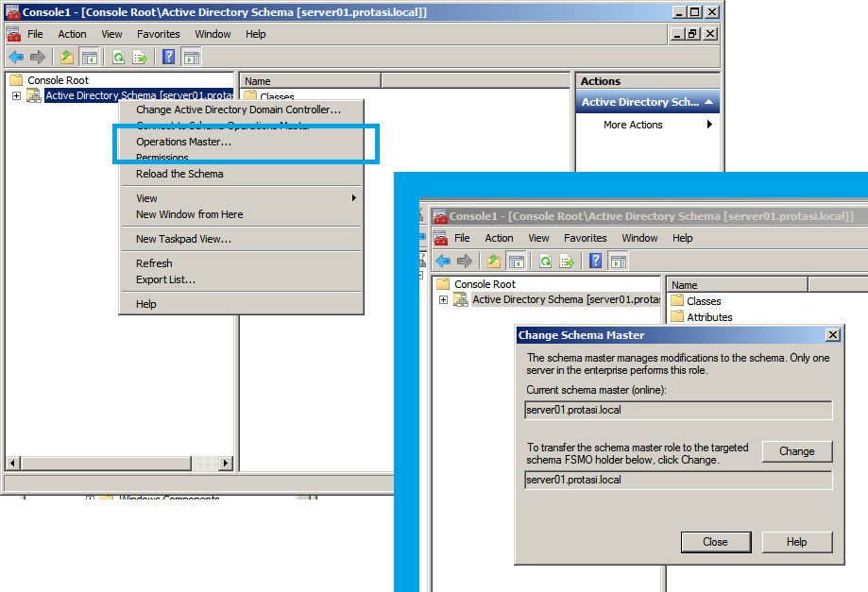The width and height of the screenshot is (868, 592).
Task: Click Active Directory Schema node icon in second console
Action: point(461,299)
